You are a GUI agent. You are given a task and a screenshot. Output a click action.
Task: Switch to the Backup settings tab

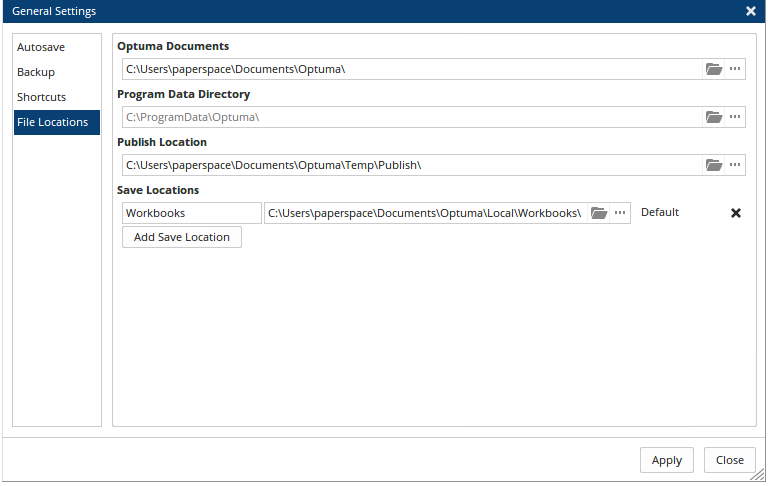57,72
